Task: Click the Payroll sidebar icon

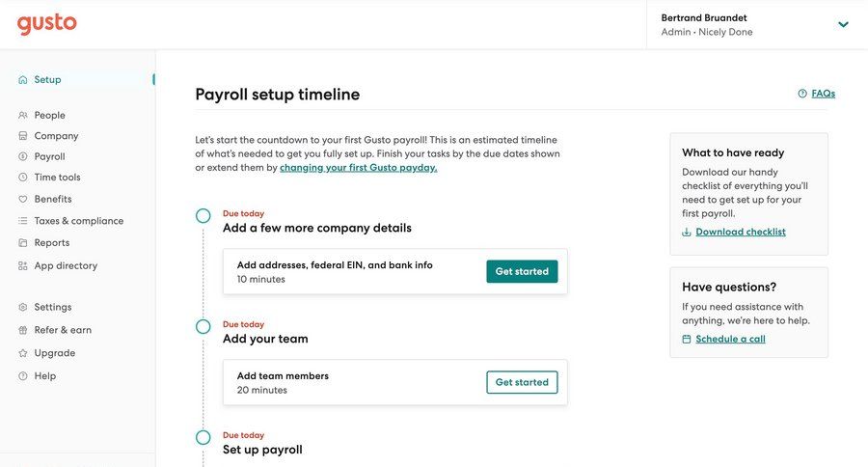Action: coord(23,156)
